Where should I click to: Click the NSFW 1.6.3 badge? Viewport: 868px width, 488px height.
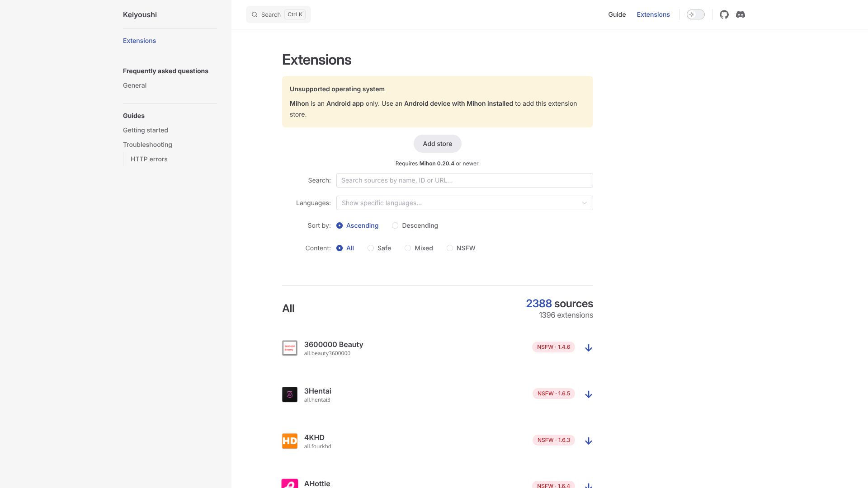pos(553,440)
